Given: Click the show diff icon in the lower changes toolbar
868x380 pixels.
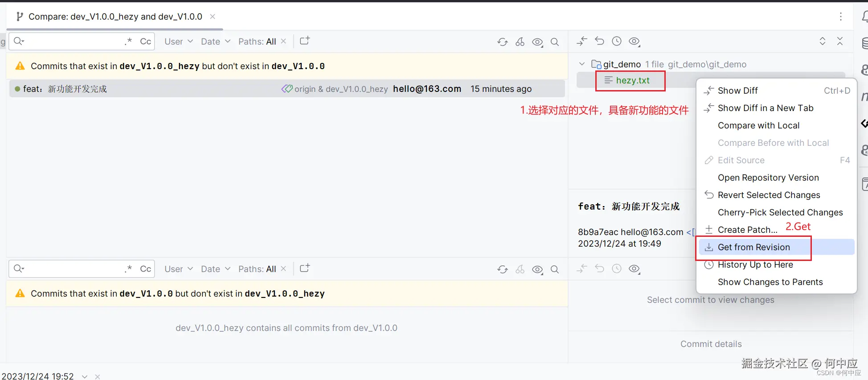Looking at the screenshot, I should (x=582, y=269).
